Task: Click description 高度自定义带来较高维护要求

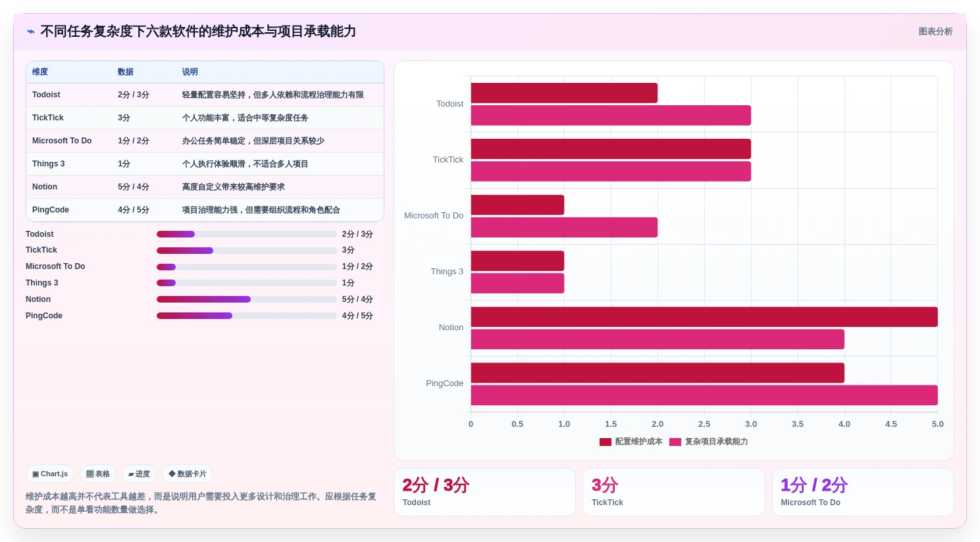Action: [x=234, y=187]
